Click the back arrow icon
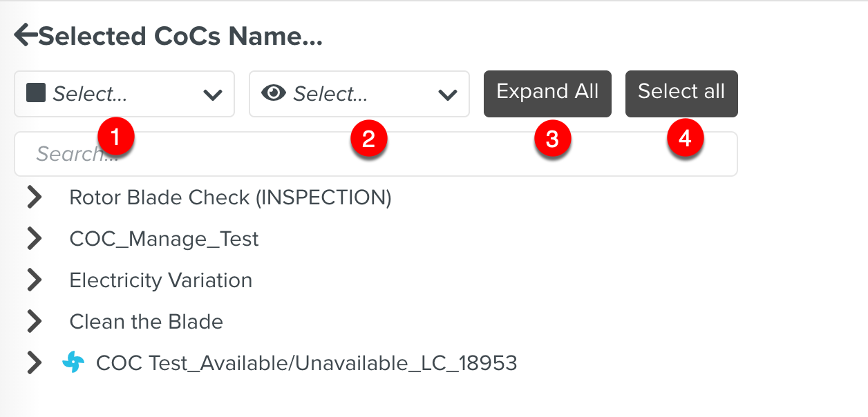 coord(25,35)
